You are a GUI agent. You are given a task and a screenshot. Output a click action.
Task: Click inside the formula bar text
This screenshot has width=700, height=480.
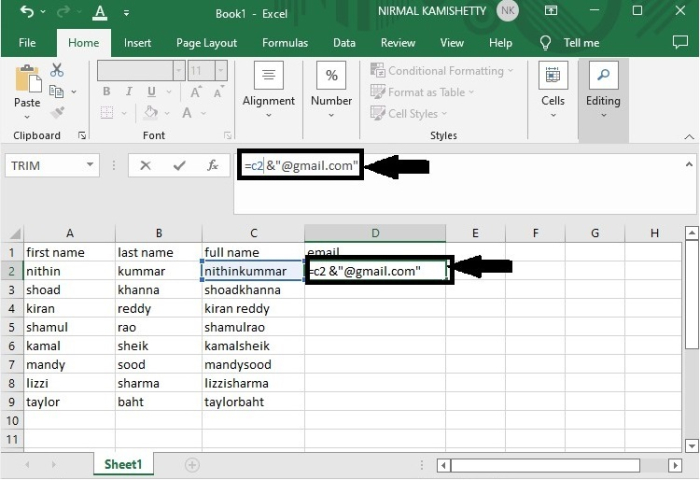301,166
